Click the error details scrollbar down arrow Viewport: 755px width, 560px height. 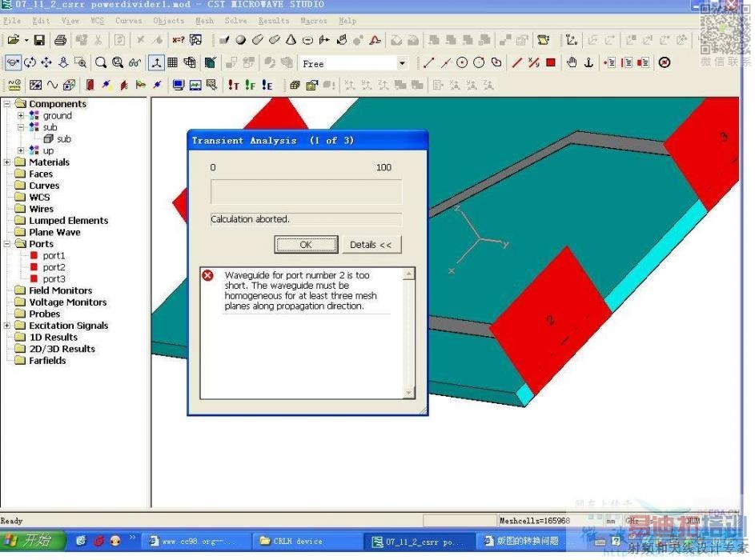pyautogui.click(x=409, y=393)
